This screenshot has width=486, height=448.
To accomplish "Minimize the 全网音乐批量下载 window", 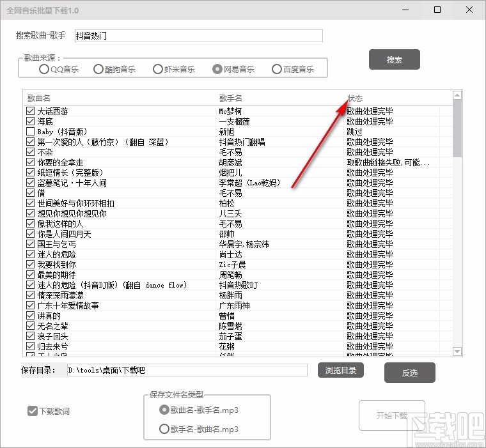I will 405,10.
